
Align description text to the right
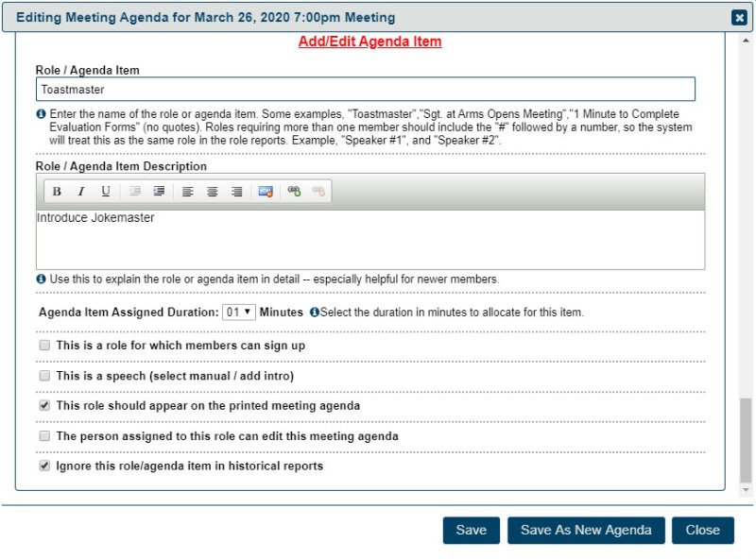(237, 192)
